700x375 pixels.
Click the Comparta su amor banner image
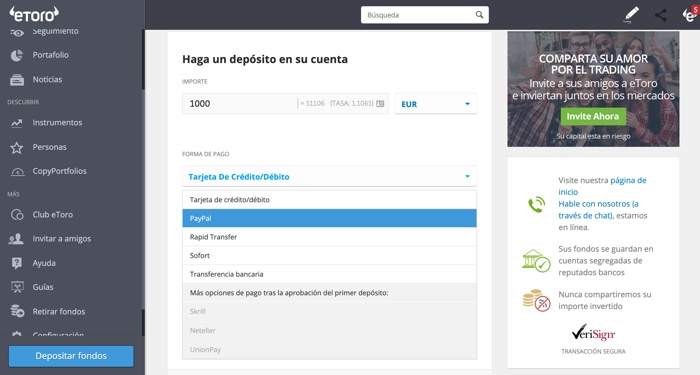pos(593,89)
